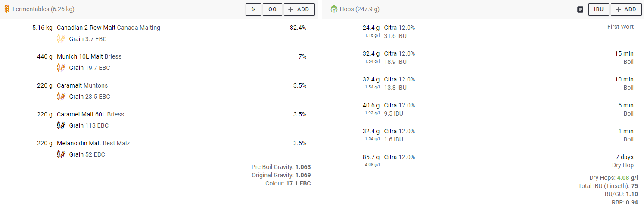This screenshot has width=644, height=210.
Task: Toggle the OG scaling button
Action: [x=272, y=9]
